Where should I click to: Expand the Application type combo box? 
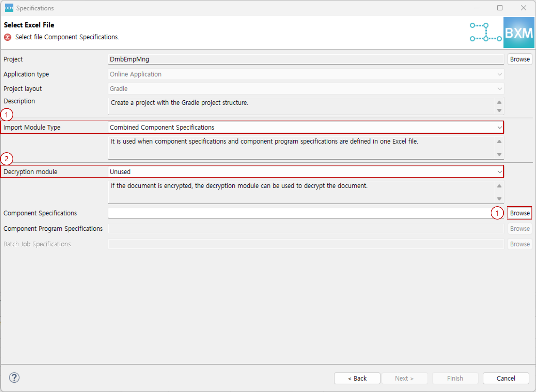[499, 74]
